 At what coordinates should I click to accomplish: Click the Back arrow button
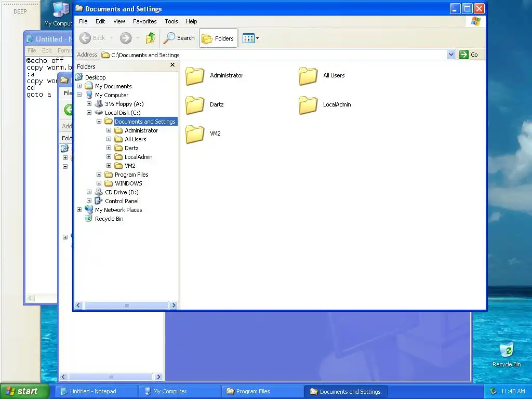[x=85, y=38]
